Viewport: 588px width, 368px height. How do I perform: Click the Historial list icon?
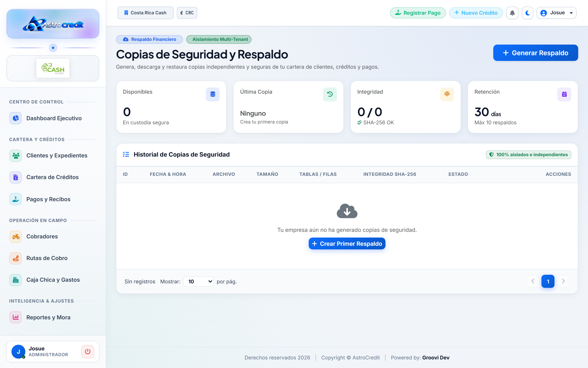(x=126, y=154)
